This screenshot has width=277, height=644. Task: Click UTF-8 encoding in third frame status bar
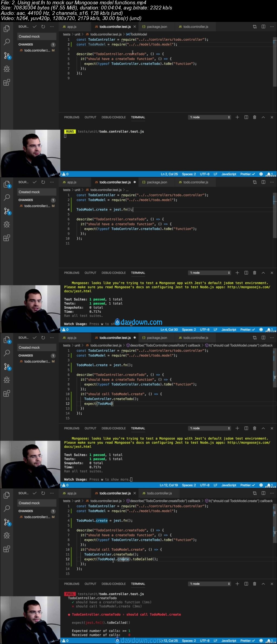click(205, 485)
